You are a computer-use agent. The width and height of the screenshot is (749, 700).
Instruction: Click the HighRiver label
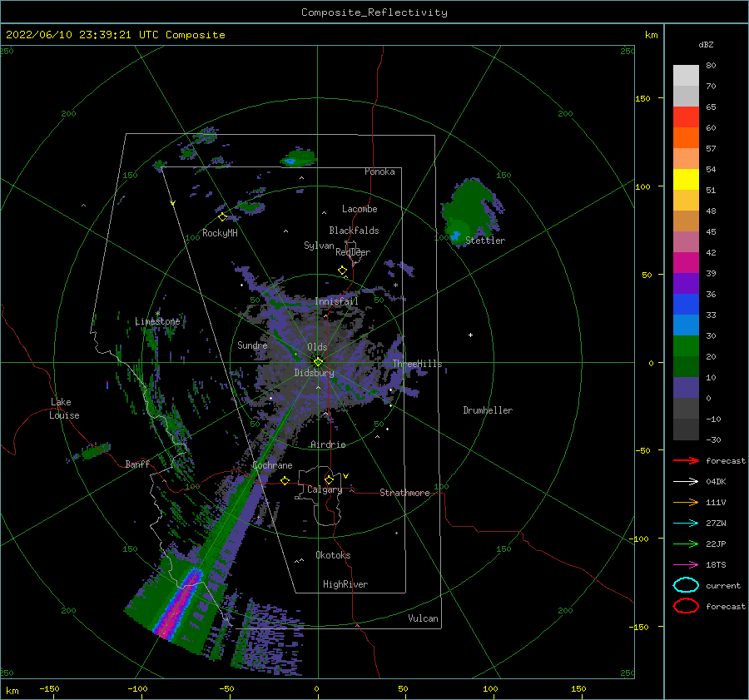click(x=345, y=584)
